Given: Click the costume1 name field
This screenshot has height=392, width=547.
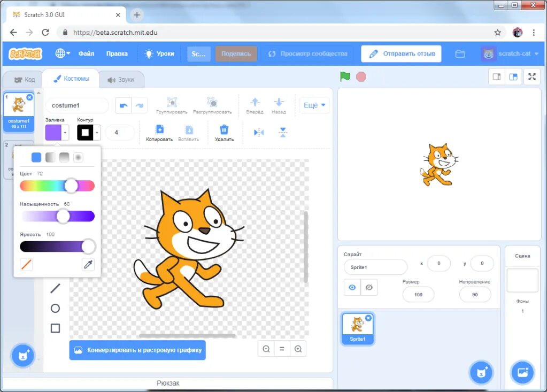Looking at the screenshot, I should coord(77,105).
